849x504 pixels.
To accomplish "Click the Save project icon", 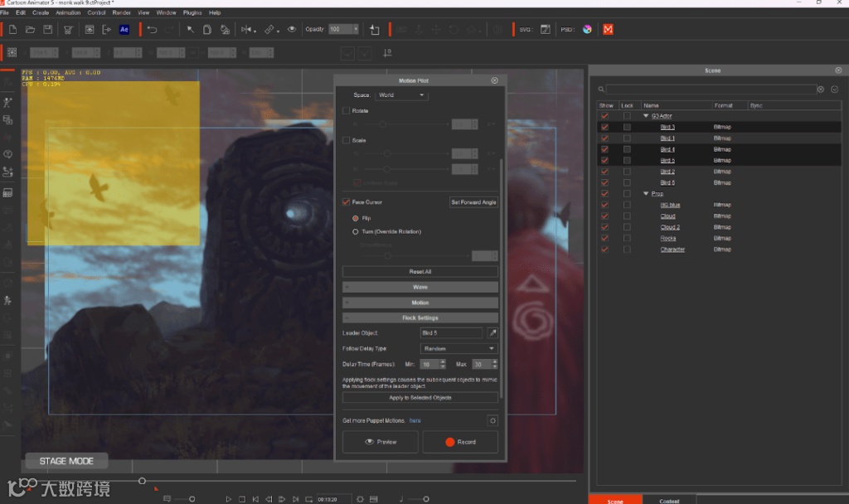I will click(48, 30).
